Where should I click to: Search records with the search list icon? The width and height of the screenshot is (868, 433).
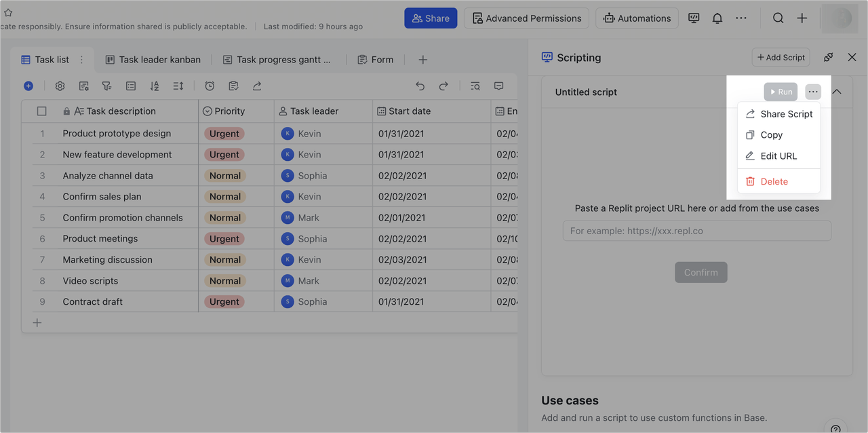(475, 86)
